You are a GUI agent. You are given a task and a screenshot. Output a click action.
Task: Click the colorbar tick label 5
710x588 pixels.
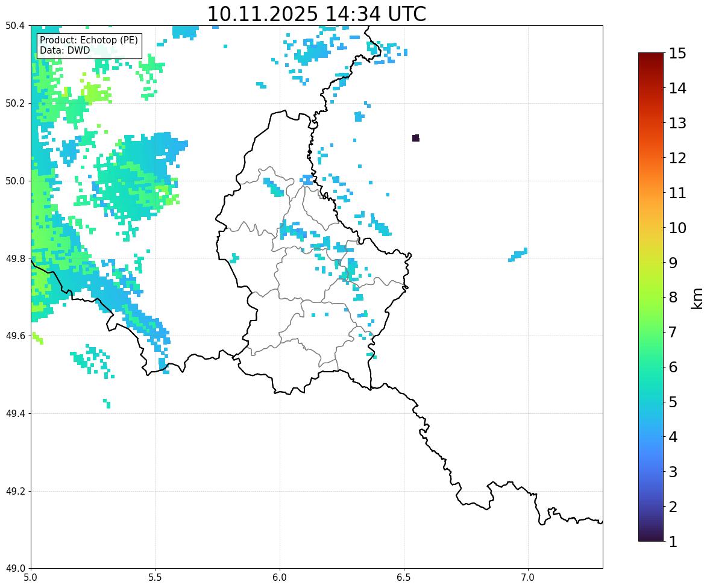pos(673,402)
